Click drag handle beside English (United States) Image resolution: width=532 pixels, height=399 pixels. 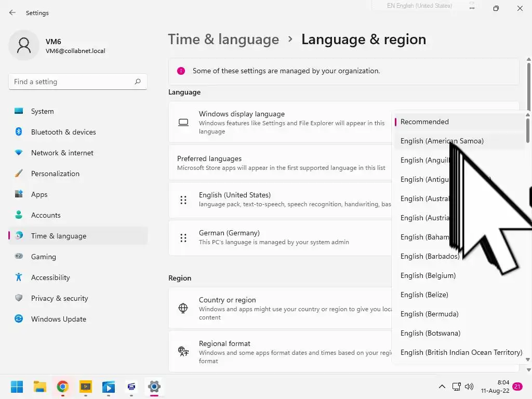[x=183, y=200]
